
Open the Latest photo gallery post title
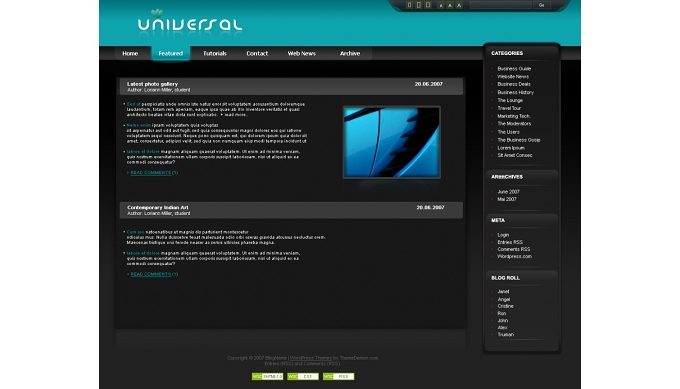153,84
